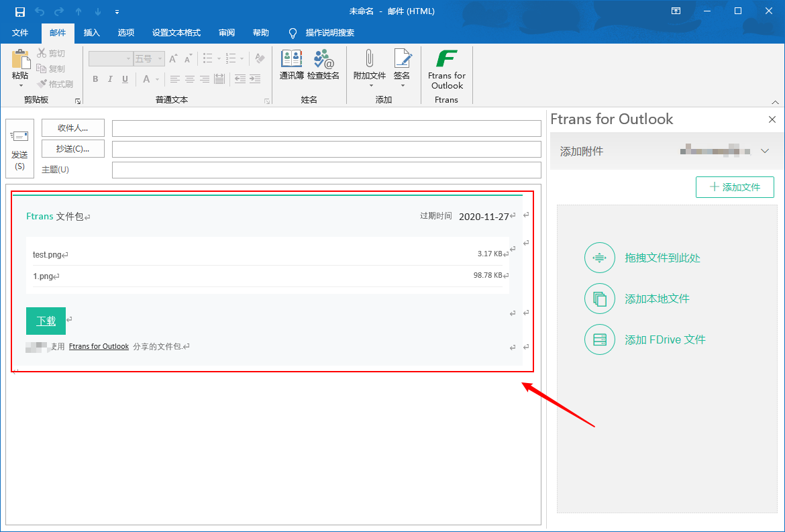Toggle Bold formatting

click(96, 79)
